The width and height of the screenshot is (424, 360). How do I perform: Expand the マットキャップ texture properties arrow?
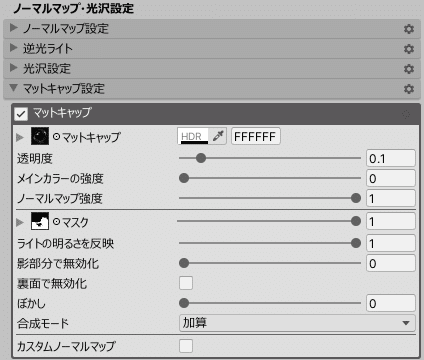(20, 137)
